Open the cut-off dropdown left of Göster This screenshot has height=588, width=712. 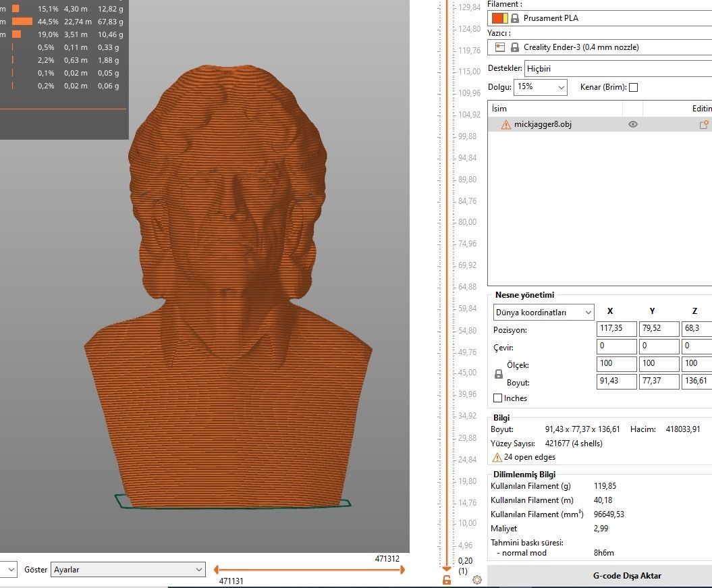pos(9,569)
